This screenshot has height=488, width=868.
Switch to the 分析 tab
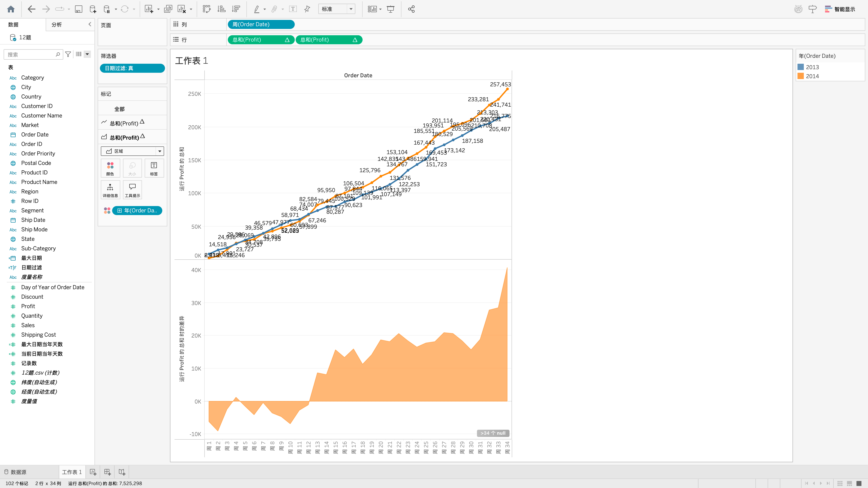57,25
